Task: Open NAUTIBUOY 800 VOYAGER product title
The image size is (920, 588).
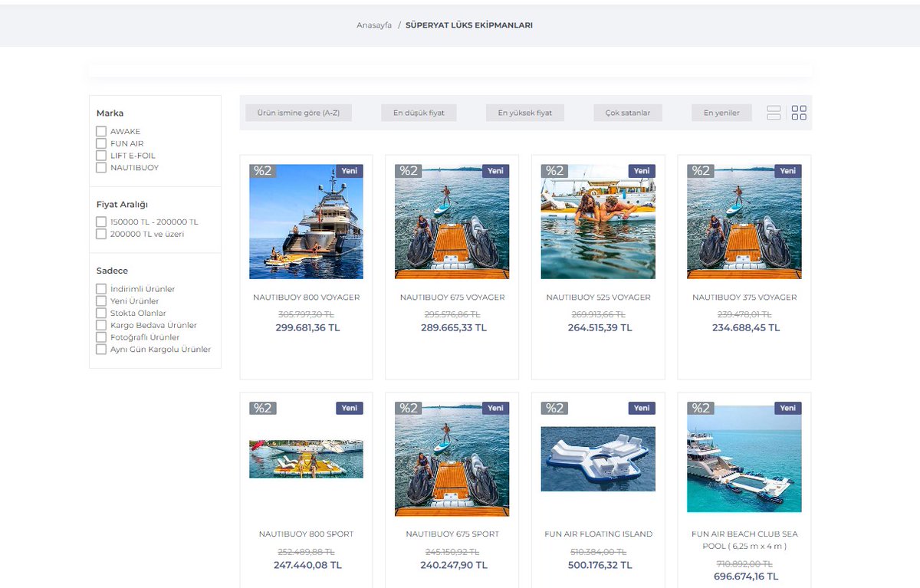Action: point(306,297)
